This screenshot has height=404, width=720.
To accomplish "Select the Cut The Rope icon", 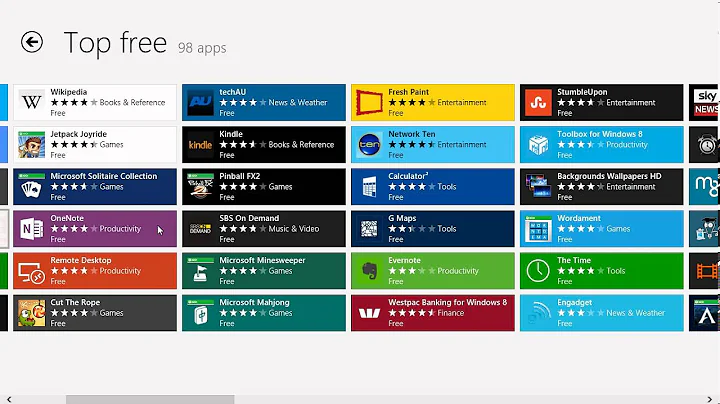I will coord(32,313).
